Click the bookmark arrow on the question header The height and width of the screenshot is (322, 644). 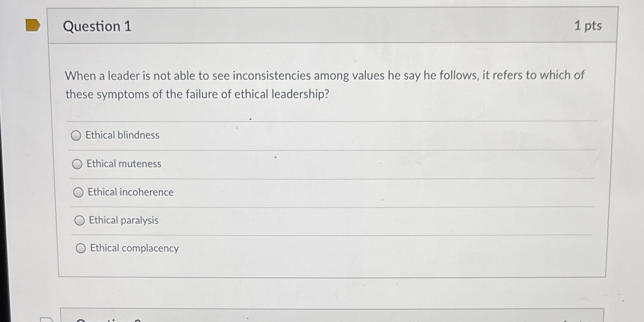[x=32, y=25]
